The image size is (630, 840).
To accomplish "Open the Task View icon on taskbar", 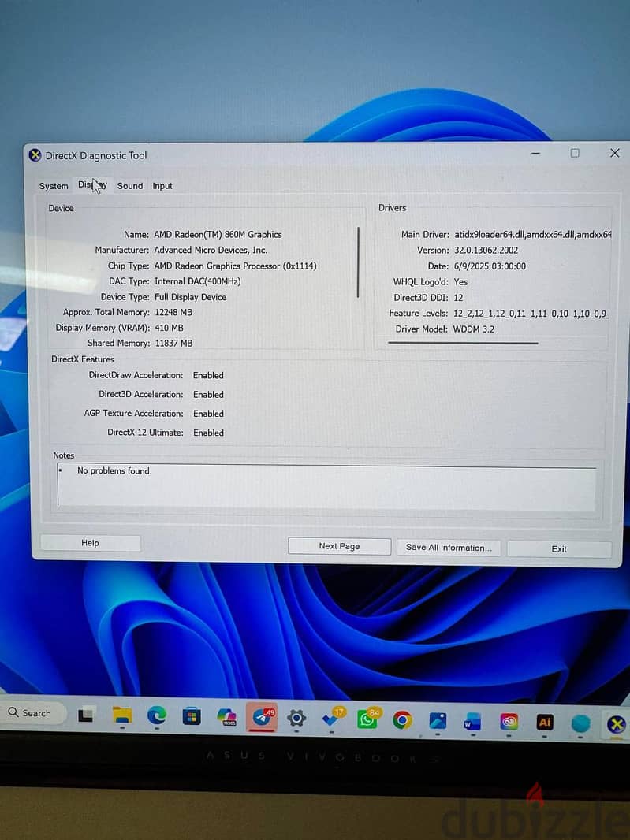I will (x=86, y=715).
